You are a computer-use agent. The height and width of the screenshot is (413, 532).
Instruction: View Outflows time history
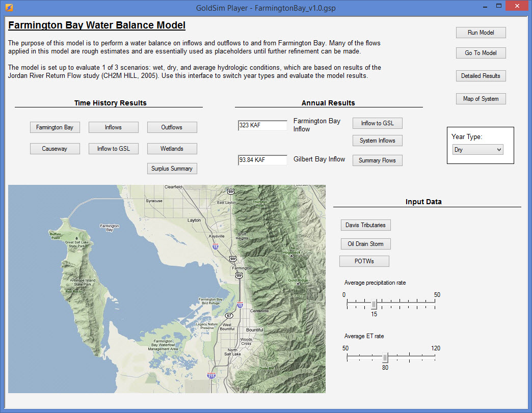172,127
